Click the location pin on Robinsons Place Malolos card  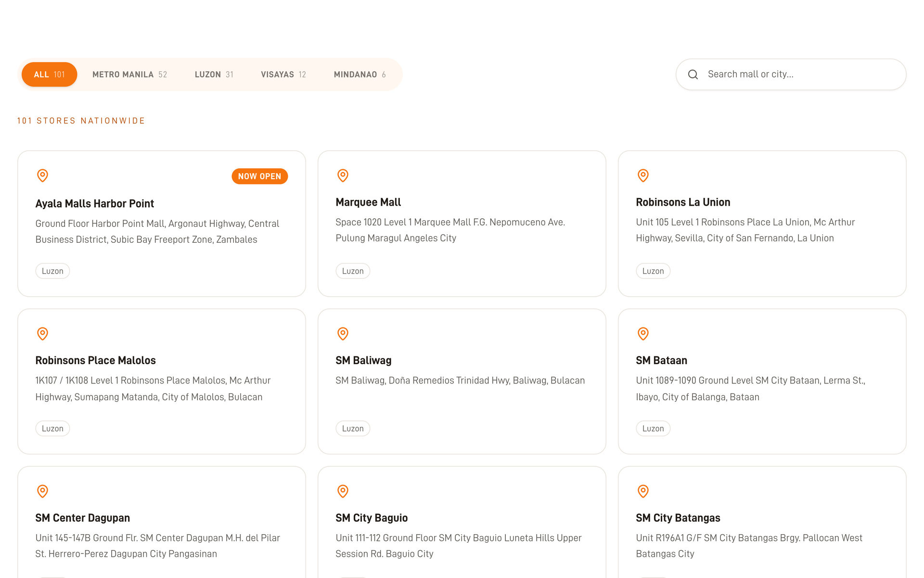coord(42,333)
